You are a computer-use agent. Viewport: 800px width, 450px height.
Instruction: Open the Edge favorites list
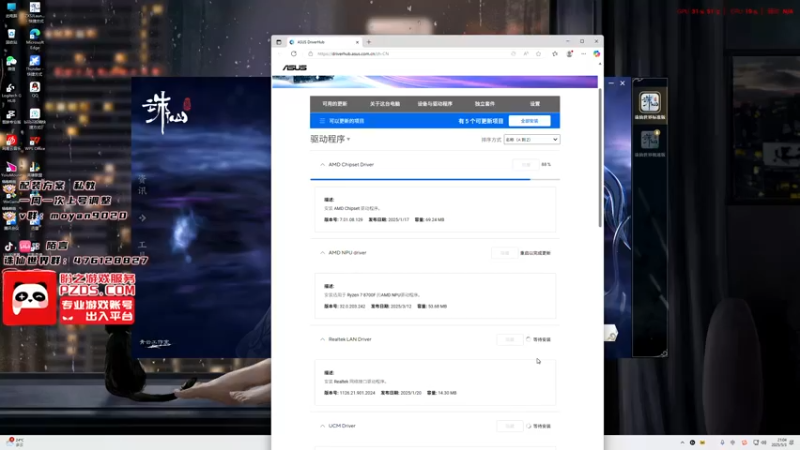(555, 54)
